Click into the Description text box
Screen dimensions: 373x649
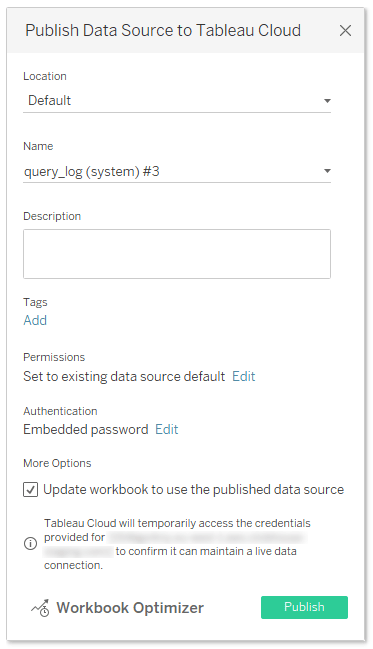[x=177, y=254]
